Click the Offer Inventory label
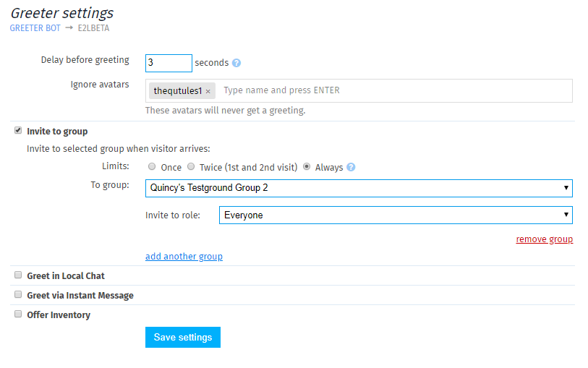 click(x=59, y=315)
